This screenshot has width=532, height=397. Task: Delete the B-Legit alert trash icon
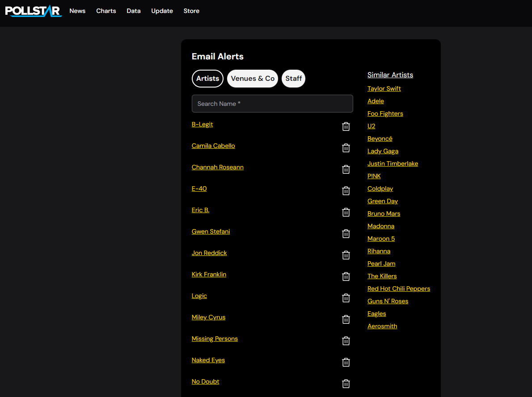point(346,126)
